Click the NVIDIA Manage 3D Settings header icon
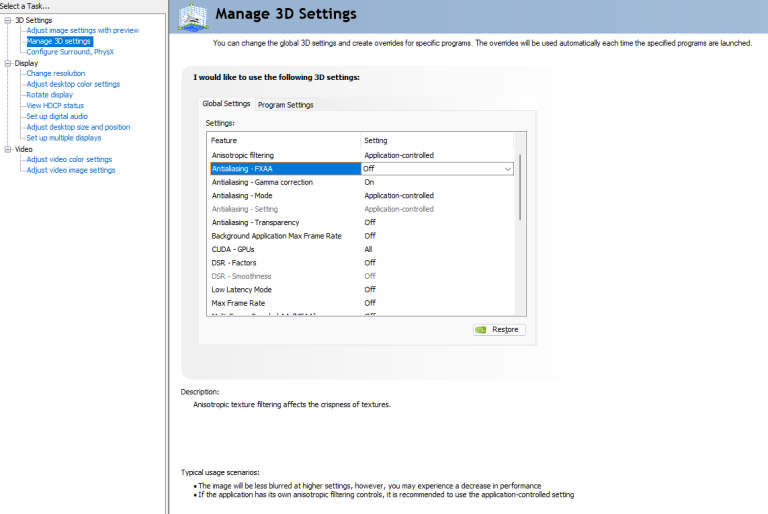The height and width of the screenshot is (514, 768). pos(193,16)
